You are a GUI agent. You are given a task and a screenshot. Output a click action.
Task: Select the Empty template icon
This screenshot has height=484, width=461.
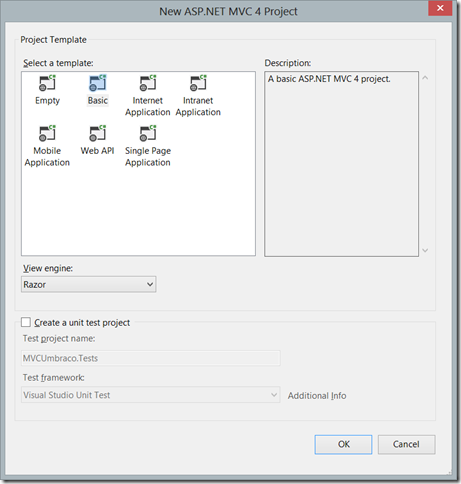tap(47, 83)
